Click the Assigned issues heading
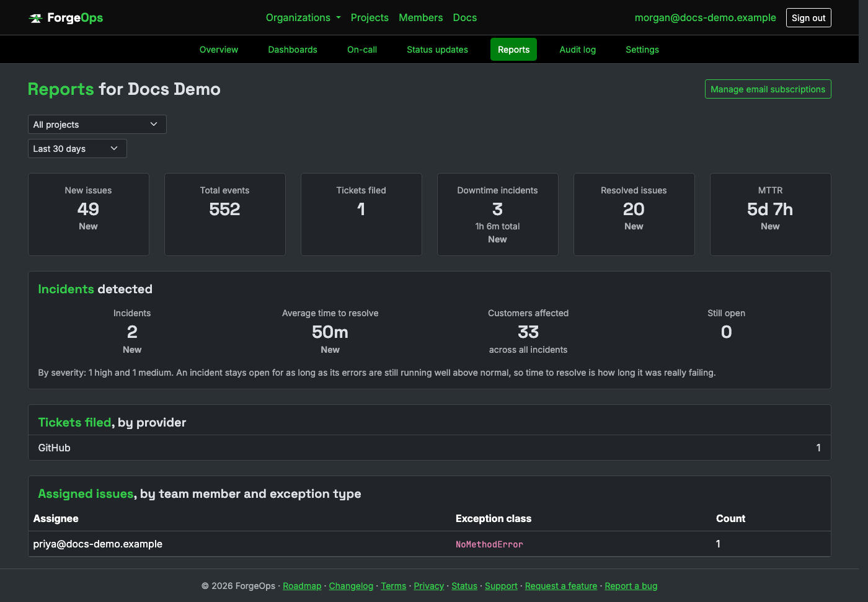This screenshot has width=868, height=602. click(x=200, y=494)
